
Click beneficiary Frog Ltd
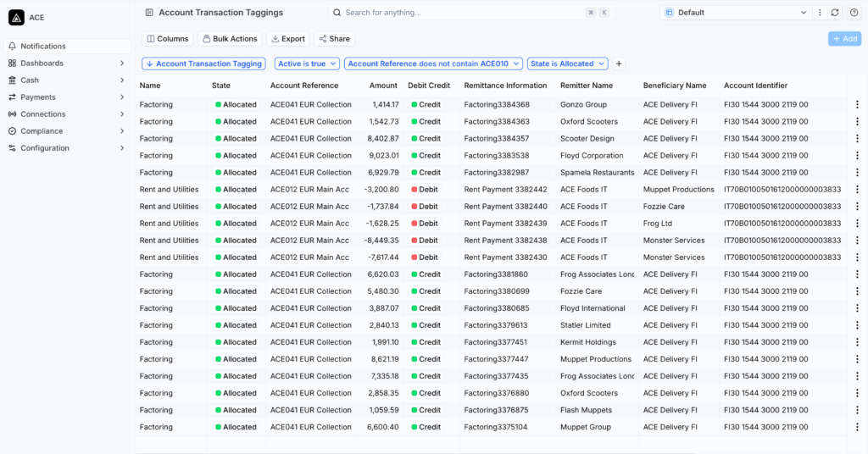[658, 224]
